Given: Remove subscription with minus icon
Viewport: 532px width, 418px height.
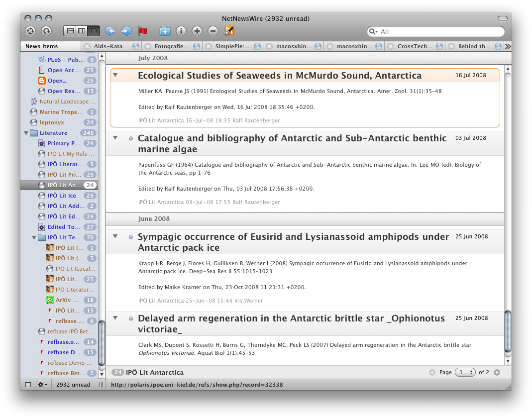Looking at the screenshot, I should pos(213,31).
